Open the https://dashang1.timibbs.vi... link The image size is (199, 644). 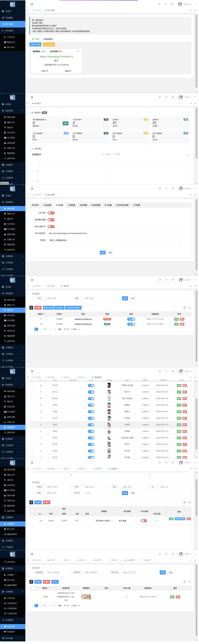point(57,57)
